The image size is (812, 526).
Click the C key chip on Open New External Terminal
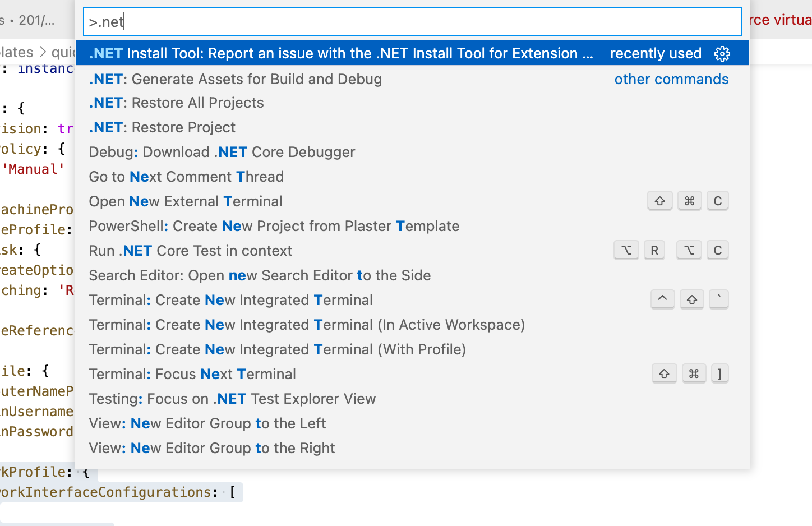pyautogui.click(x=718, y=200)
